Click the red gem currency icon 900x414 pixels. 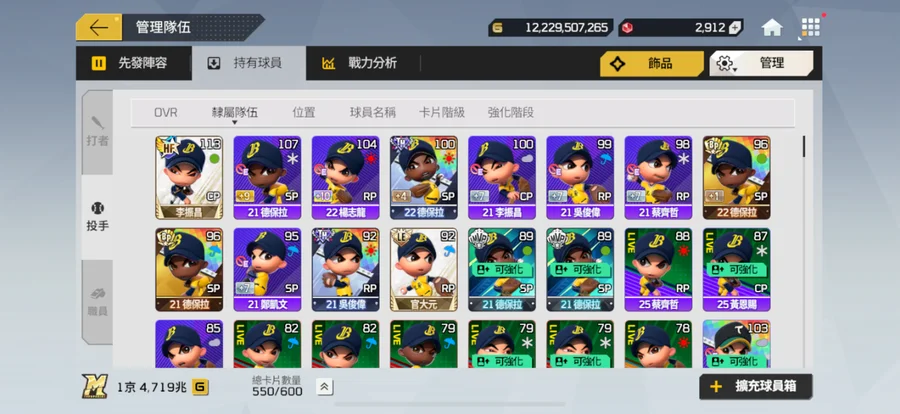coord(627,28)
